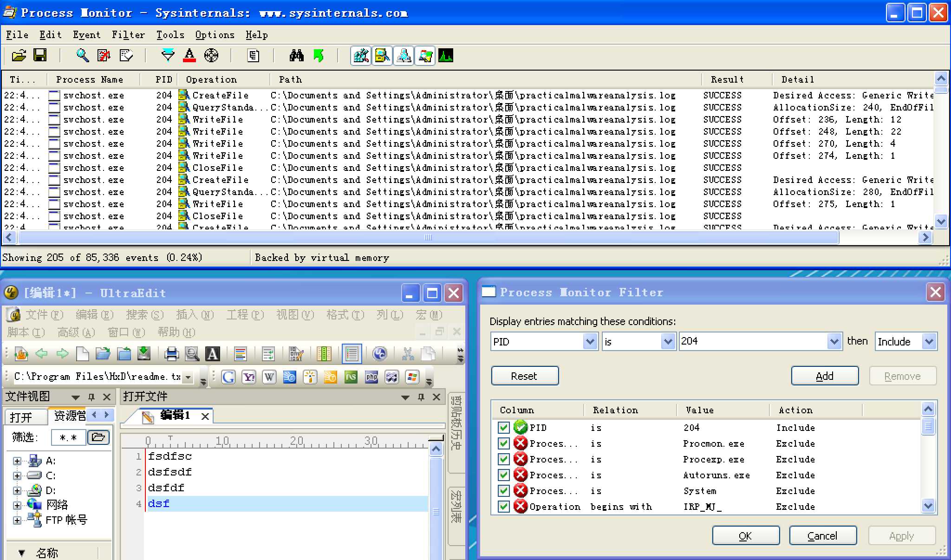
Task: Click the event list horizontal scrollbar thumb
Action: 428,237
